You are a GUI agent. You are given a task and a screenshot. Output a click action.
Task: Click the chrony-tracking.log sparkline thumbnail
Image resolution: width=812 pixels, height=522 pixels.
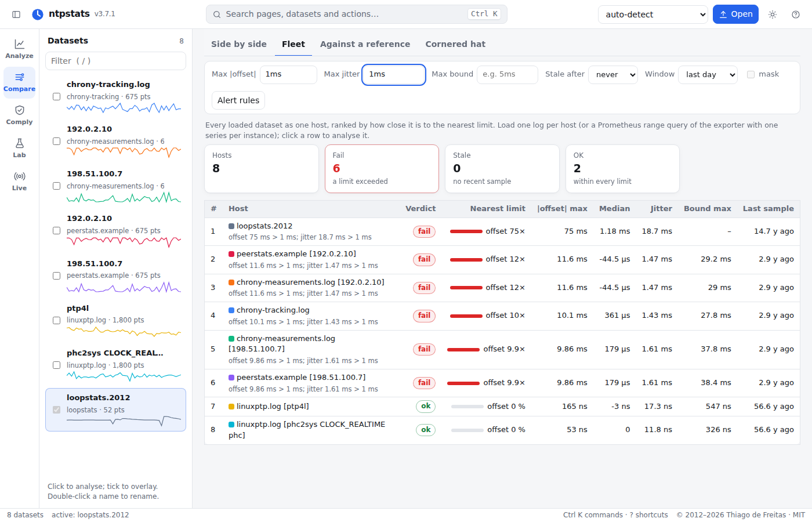[x=124, y=108]
